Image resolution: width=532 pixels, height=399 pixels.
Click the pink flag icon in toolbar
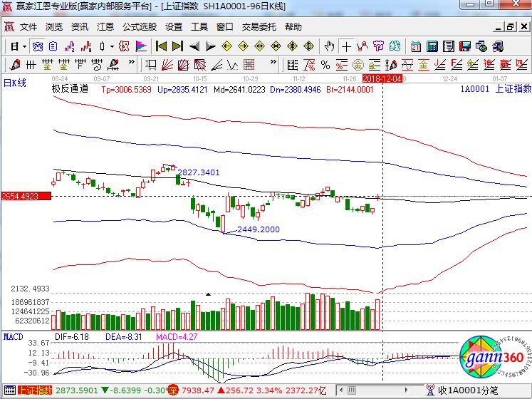[140, 46]
